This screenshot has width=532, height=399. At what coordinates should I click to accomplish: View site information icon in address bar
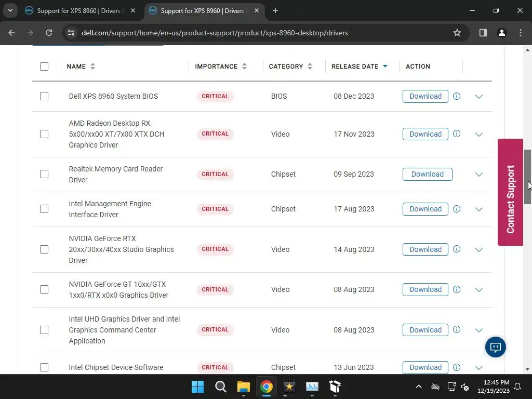(x=71, y=33)
